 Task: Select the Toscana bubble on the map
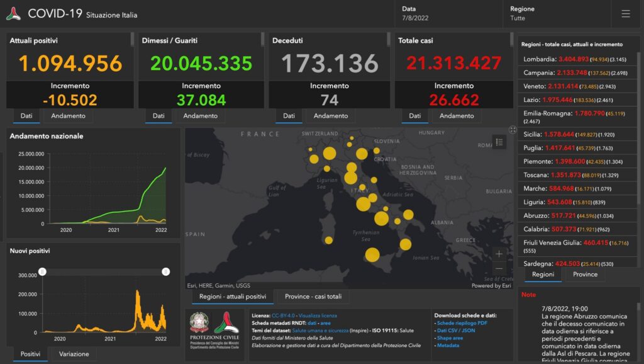coord(350,178)
